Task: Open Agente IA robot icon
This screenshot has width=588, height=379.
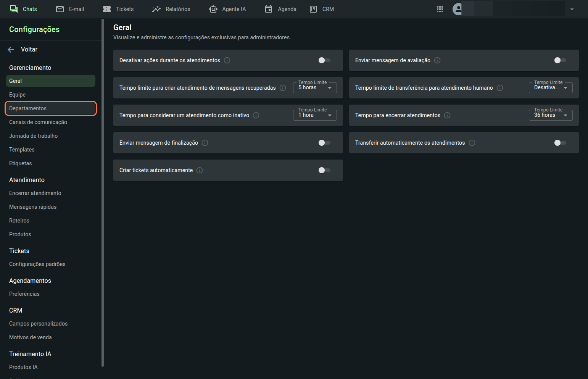Action: [x=213, y=9]
